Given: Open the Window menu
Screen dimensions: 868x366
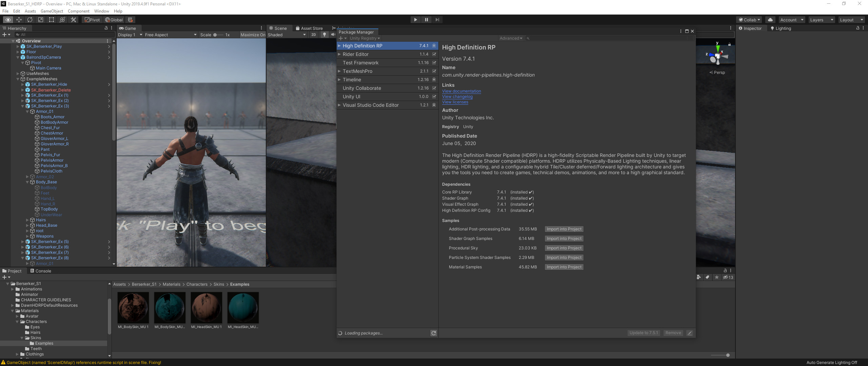Looking at the screenshot, I should click(102, 11).
